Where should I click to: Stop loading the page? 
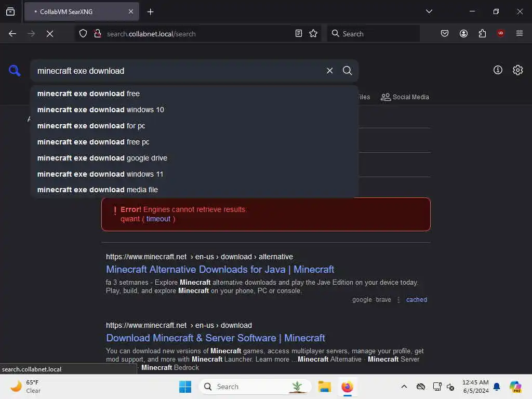(50, 34)
